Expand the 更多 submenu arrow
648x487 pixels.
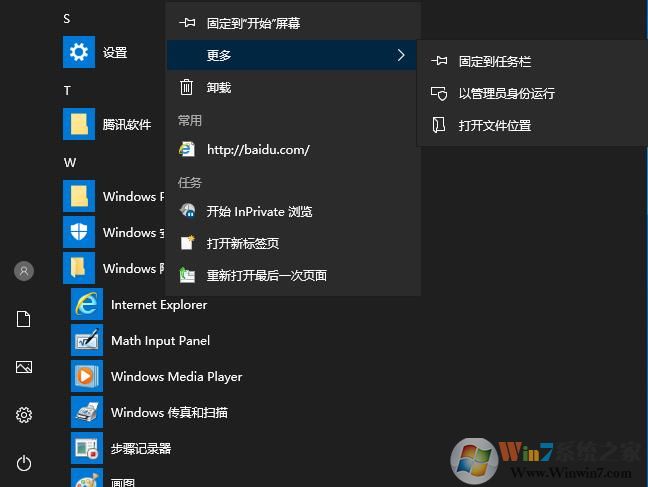(x=401, y=55)
